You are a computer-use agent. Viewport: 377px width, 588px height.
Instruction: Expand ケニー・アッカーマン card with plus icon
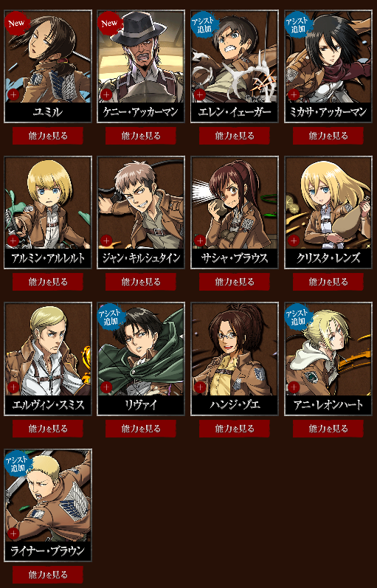(x=106, y=94)
